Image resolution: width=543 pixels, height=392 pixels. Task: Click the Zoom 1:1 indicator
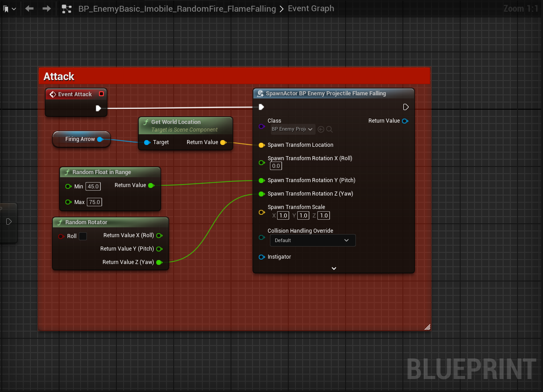coord(521,9)
